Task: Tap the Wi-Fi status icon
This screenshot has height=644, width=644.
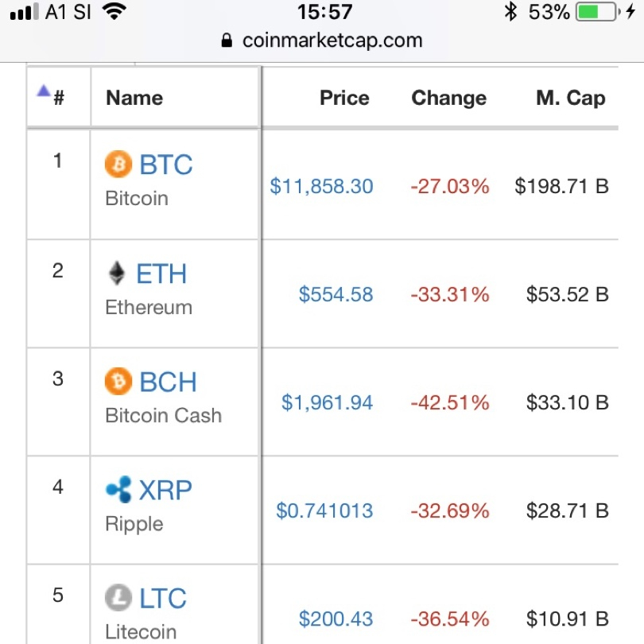Action: pyautogui.click(x=114, y=11)
